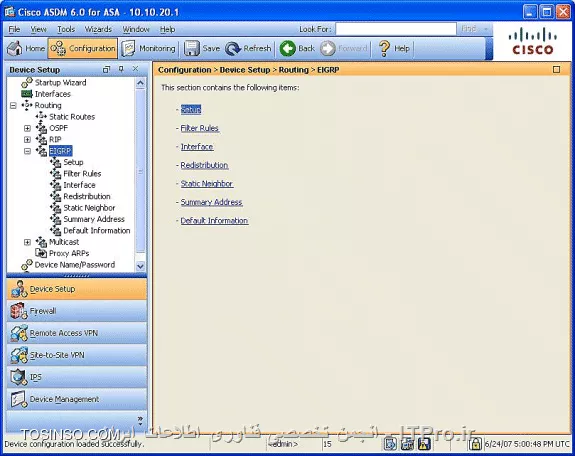This screenshot has width=575, height=456.
Task: Refresh the device configuration
Action: point(249,48)
